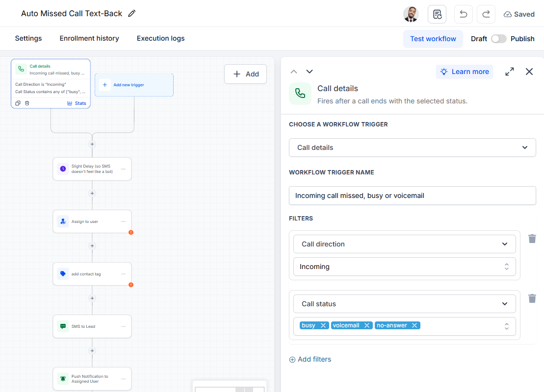The image size is (544, 392).
Task: Expand the panel to full size
Action: (509, 72)
